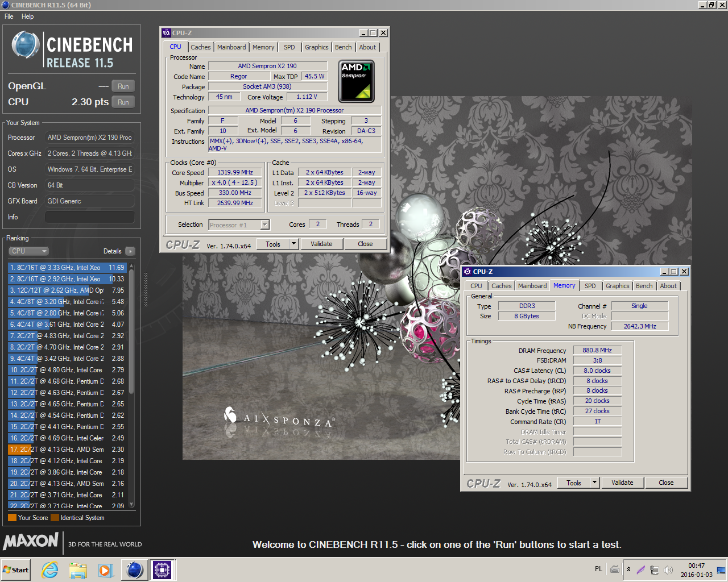Select ranking row 1 Intel Xeon 11.69
Viewport: 728px width, 582px height.
pos(67,268)
